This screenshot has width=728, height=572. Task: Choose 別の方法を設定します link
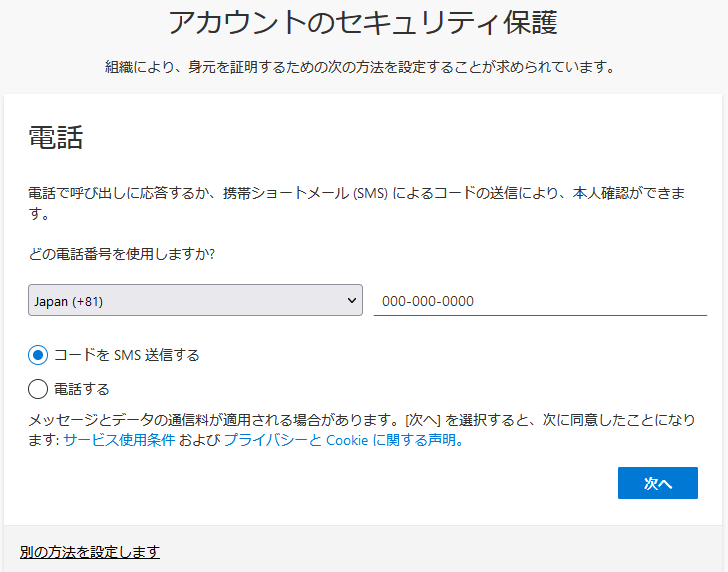coord(90,552)
